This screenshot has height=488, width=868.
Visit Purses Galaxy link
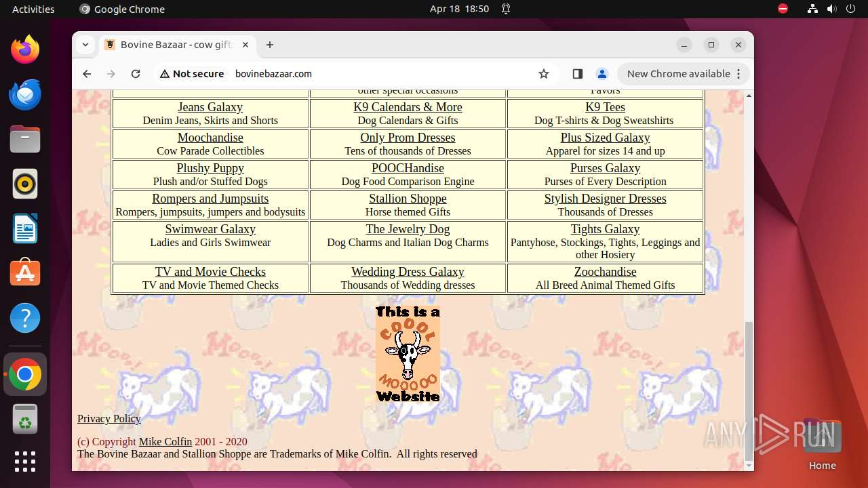(x=605, y=168)
